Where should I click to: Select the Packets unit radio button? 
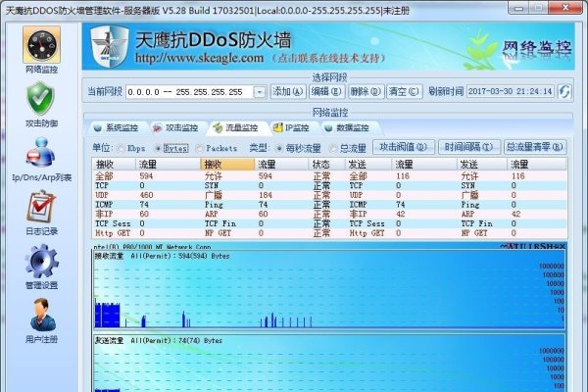coord(200,149)
